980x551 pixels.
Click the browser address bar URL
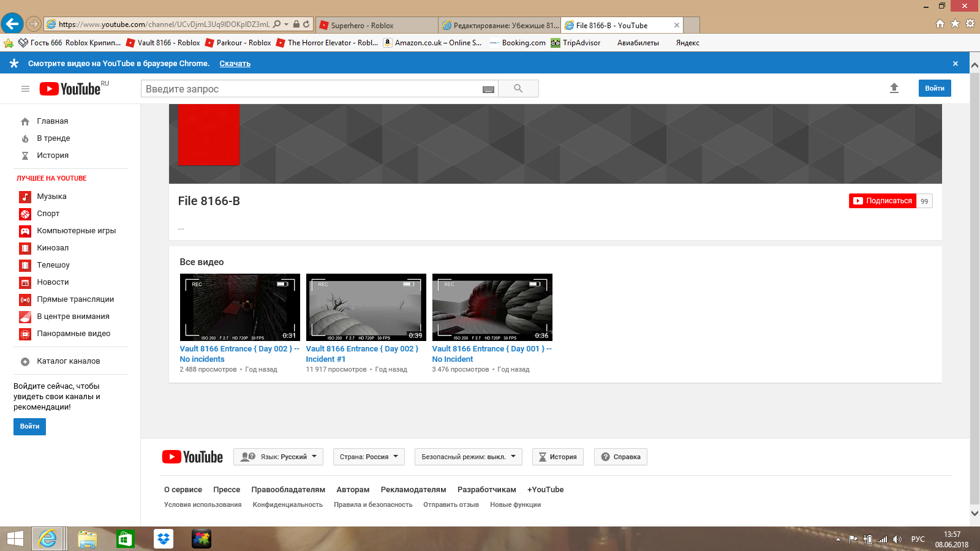[164, 24]
